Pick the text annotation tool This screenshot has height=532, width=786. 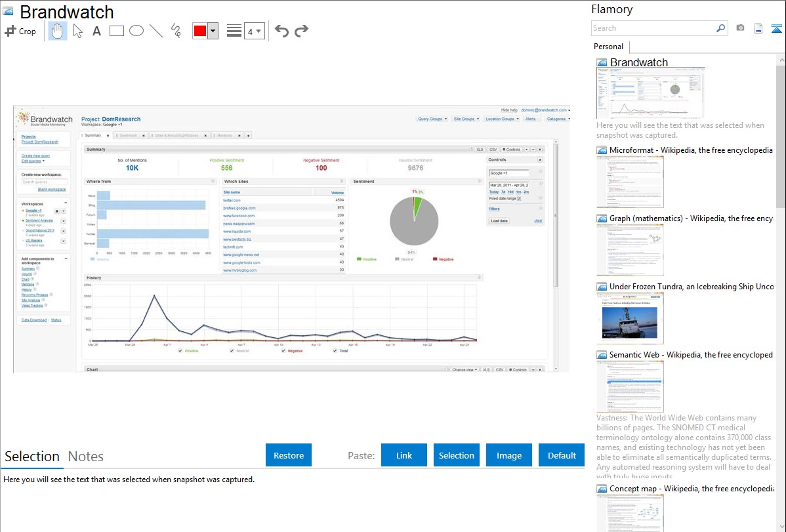[96, 31]
